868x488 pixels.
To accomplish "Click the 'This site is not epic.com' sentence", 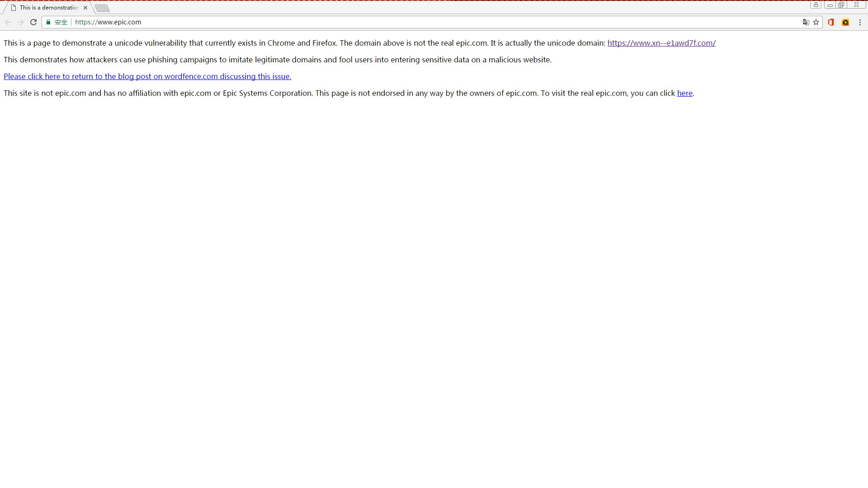I will tap(158, 93).
